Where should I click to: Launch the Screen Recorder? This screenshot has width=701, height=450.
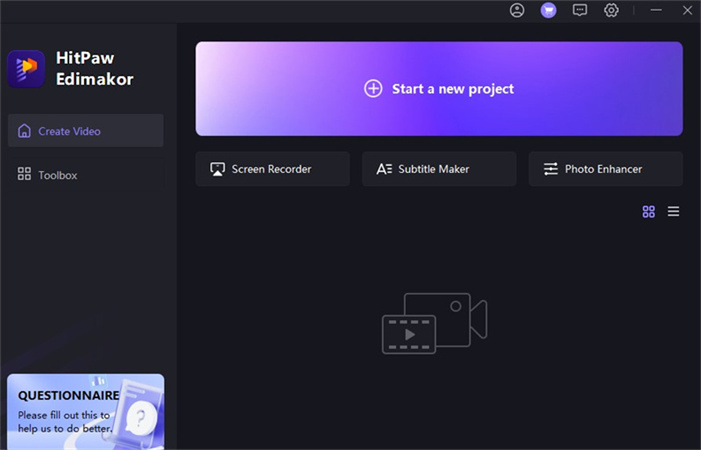pyautogui.click(x=273, y=169)
